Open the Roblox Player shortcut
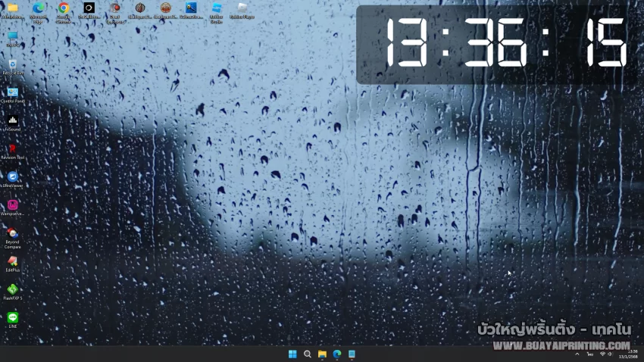The width and height of the screenshot is (644, 362). [x=242, y=9]
